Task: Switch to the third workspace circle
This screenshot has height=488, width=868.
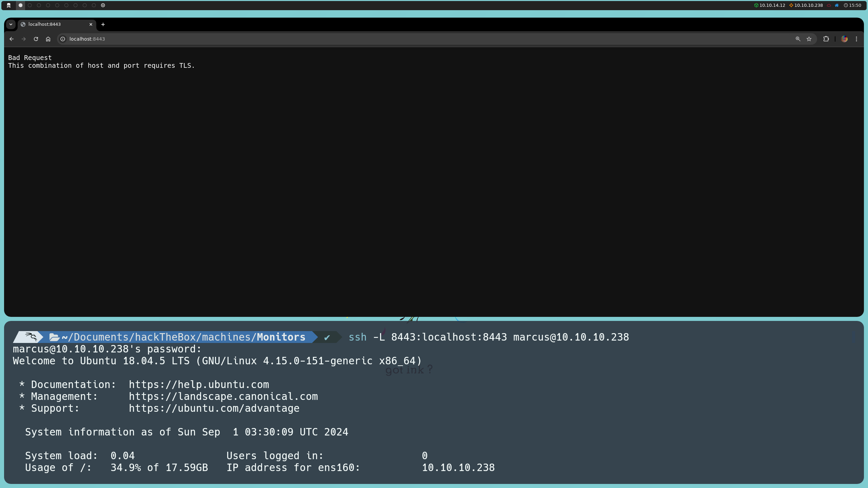Action: 39,5
